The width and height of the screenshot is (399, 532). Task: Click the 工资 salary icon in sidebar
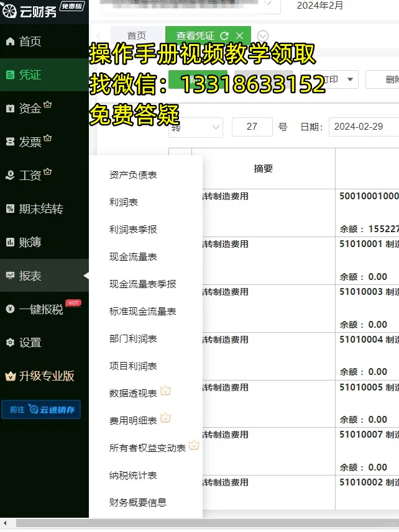pyautogui.click(x=10, y=175)
